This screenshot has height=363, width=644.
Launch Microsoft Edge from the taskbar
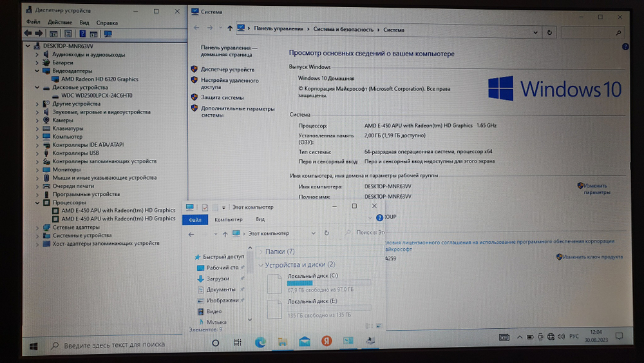tap(260, 342)
